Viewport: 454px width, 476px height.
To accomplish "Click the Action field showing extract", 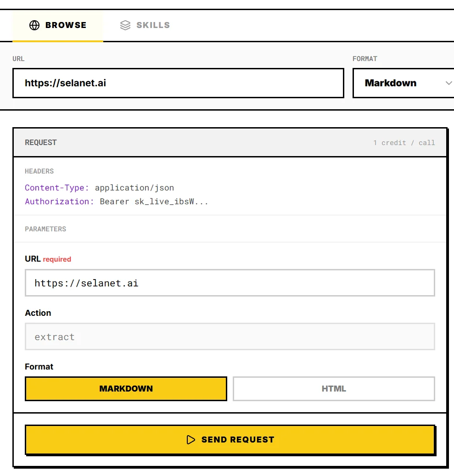I will click(230, 337).
